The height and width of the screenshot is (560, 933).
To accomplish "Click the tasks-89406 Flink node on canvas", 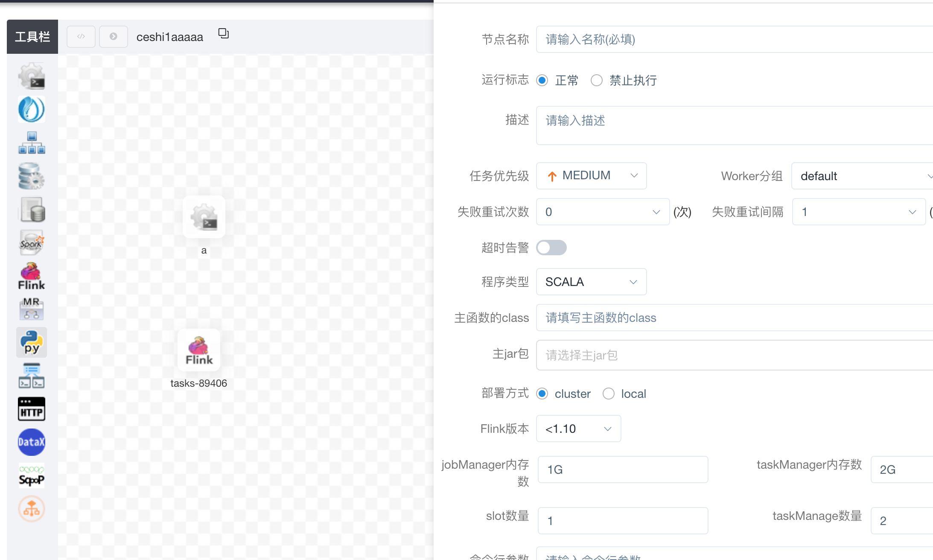I will (199, 350).
